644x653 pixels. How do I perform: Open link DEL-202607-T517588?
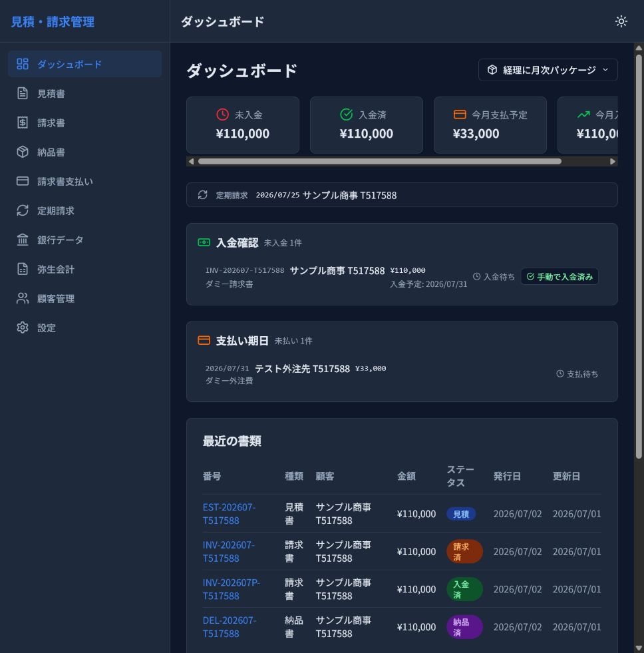(x=230, y=627)
